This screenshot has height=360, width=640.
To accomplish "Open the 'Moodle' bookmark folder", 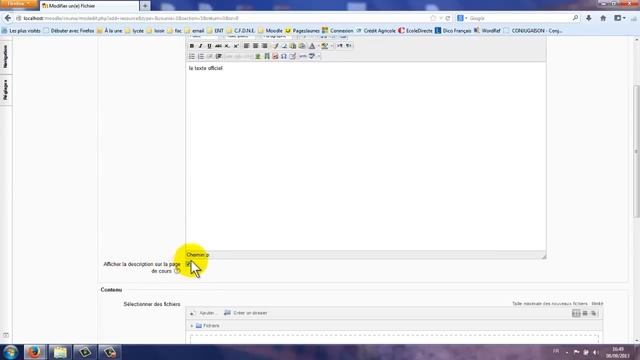I will click(270, 31).
